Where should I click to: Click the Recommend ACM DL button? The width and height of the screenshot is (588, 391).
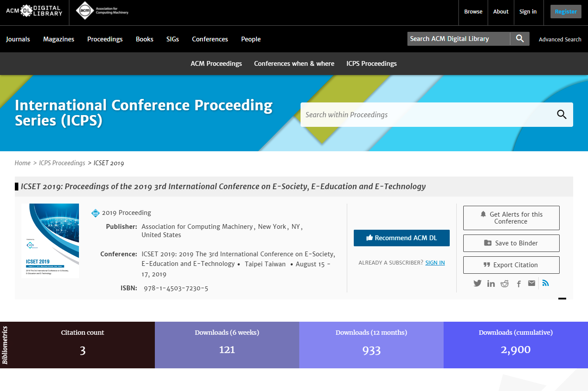pos(402,238)
